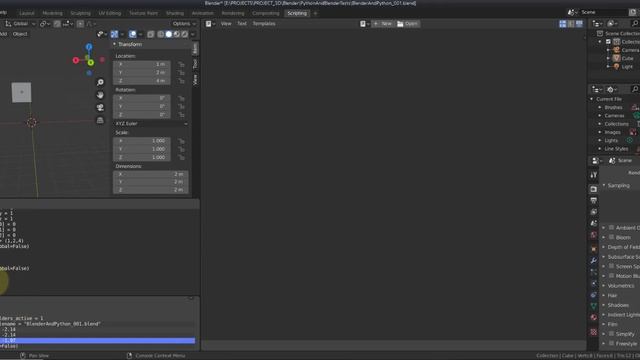The height and width of the screenshot is (360, 640).
Task: Open the text editor Templates menu
Action: (264, 24)
